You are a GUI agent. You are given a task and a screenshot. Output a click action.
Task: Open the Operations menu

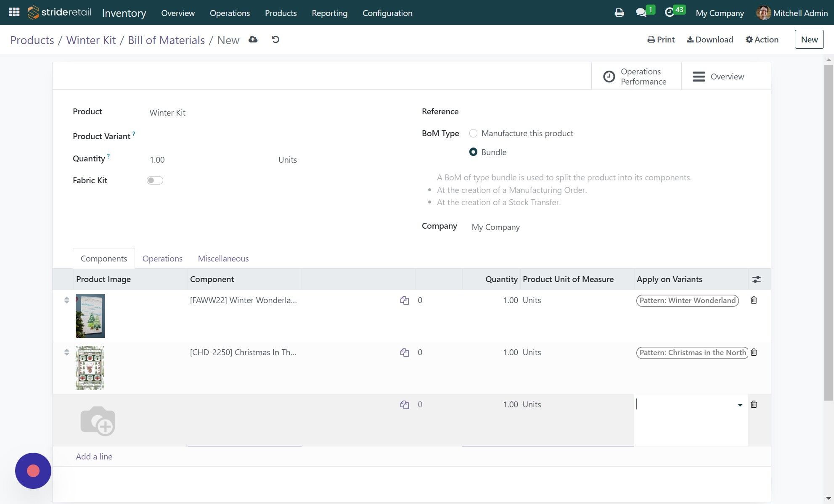coord(230,13)
